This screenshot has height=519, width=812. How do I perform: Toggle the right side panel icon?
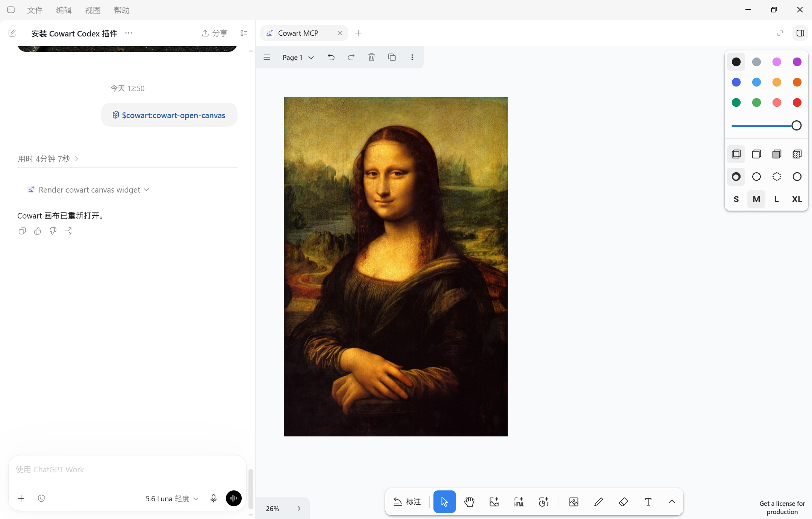pyautogui.click(x=800, y=33)
